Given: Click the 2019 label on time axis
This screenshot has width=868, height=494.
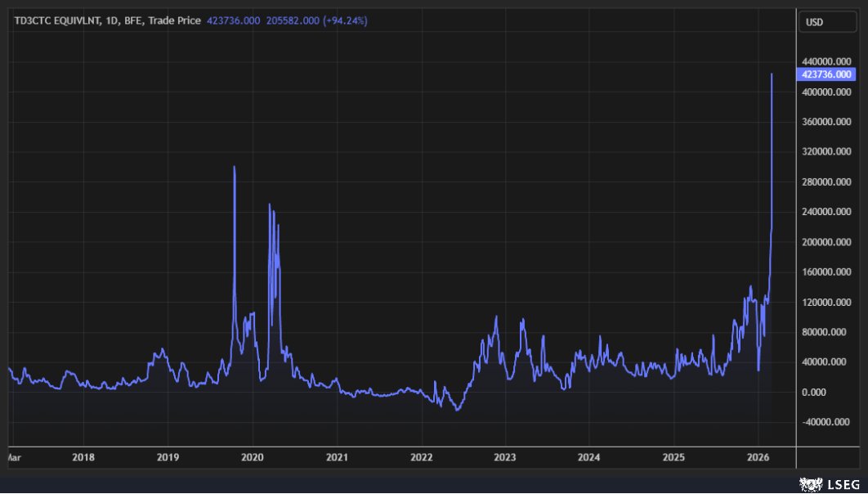Looking at the screenshot, I should point(168,457).
